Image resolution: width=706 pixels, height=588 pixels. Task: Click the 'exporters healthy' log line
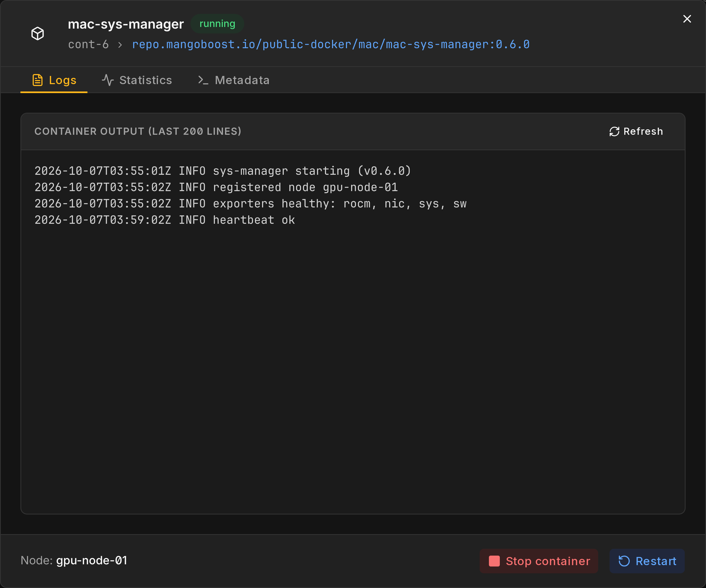(x=251, y=204)
